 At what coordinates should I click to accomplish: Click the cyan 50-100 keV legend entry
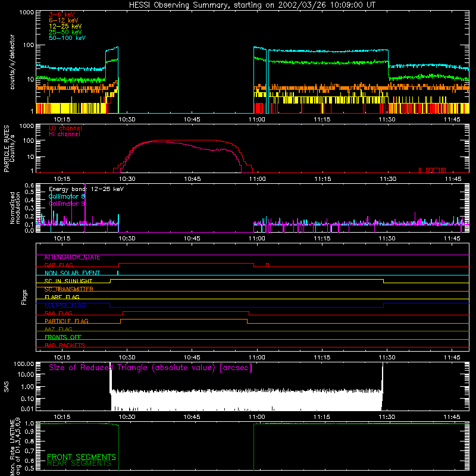67,38
